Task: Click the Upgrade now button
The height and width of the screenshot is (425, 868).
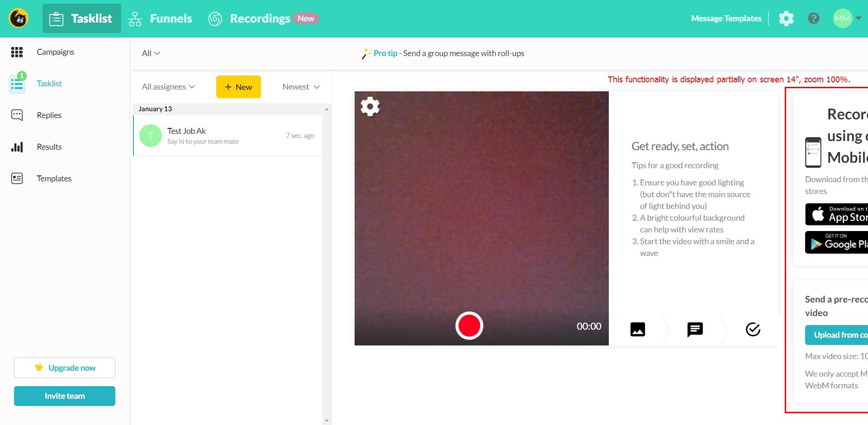Action: tap(65, 368)
